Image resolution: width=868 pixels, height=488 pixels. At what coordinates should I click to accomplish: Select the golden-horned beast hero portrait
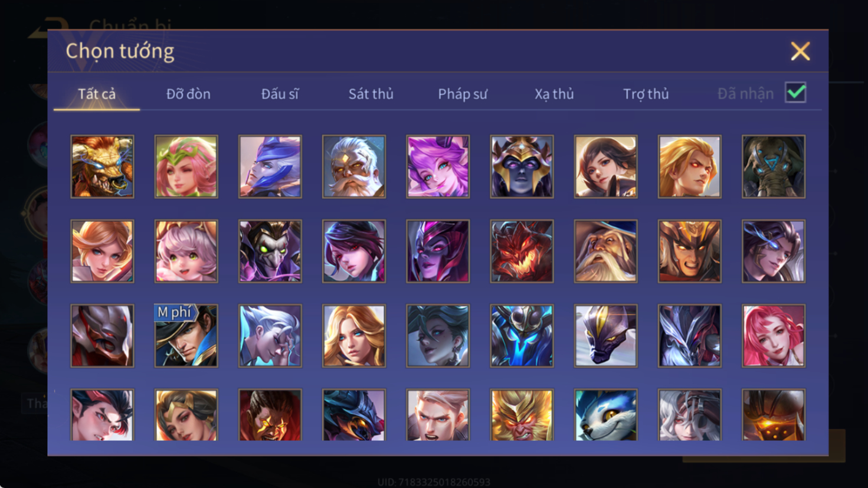point(102,166)
